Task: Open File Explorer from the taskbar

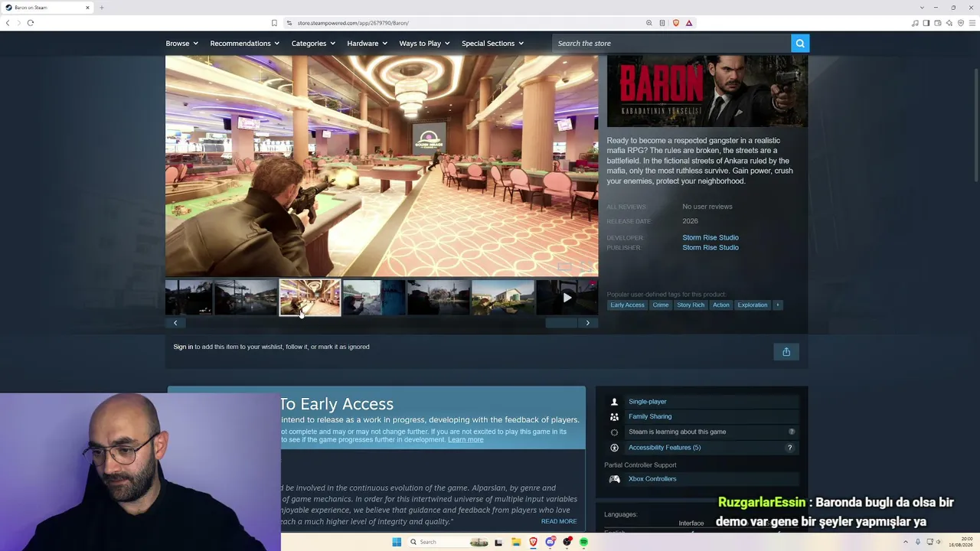Action: [x=516, y=542]
